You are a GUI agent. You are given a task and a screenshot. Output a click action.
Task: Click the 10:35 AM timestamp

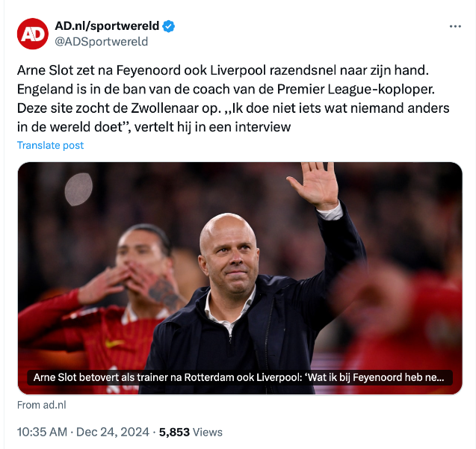42,432
